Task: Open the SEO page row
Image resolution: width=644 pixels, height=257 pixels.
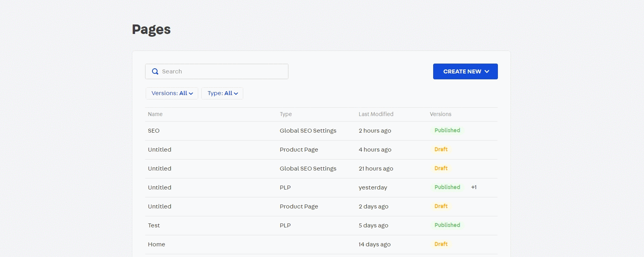Action: (x=154, y=131)
